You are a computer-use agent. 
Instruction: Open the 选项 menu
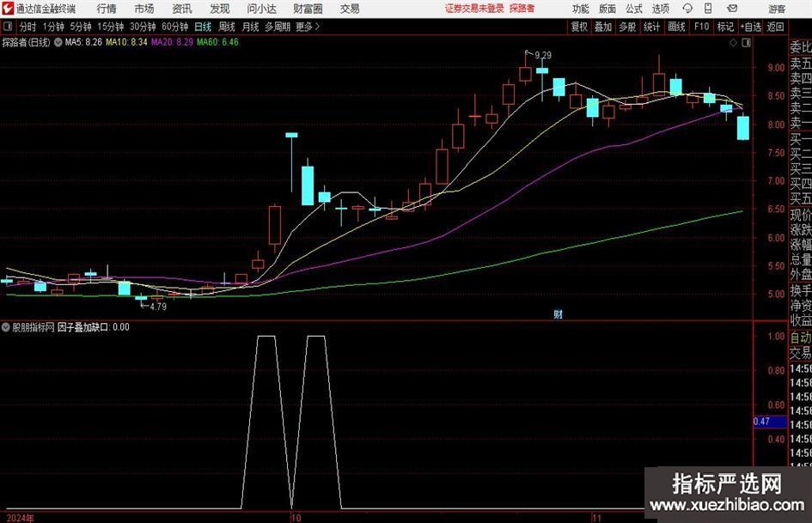pyautogui.click(x=660, y=9)
